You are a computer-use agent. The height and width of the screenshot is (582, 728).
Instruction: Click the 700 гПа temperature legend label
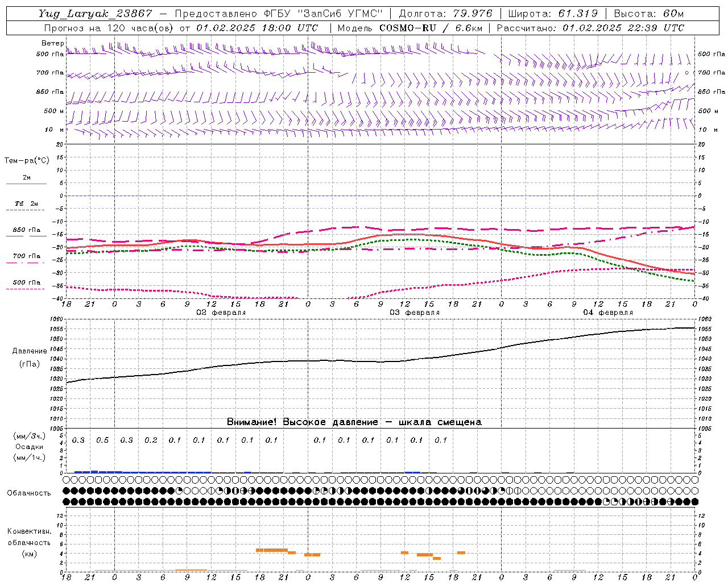(x=27, y=256)
